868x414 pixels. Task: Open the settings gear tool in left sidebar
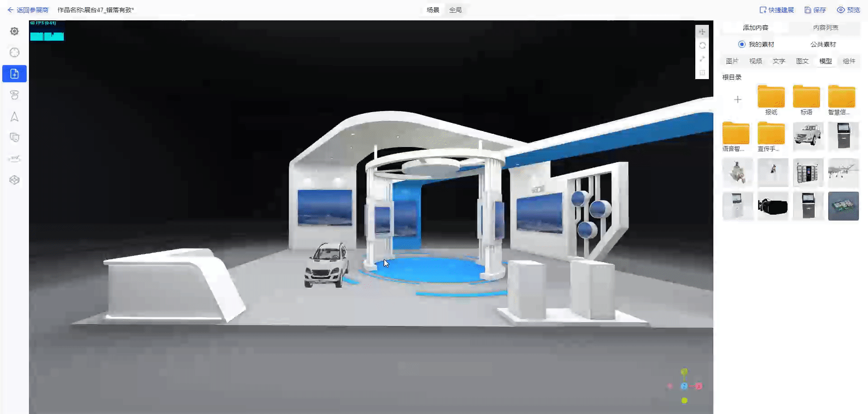[14, 31]
